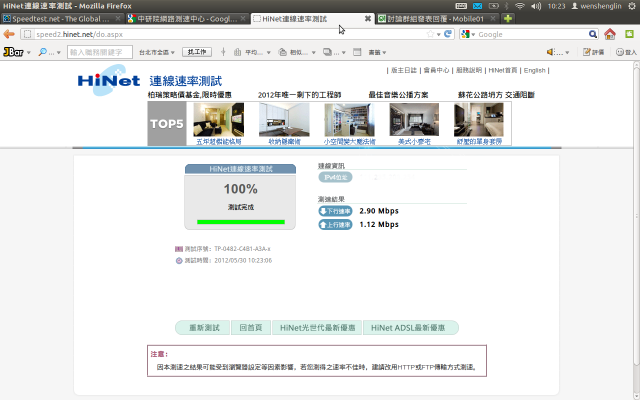640x400 pixels.
Task: Click the page identity icon in URL bar
Action: [27, 34]
